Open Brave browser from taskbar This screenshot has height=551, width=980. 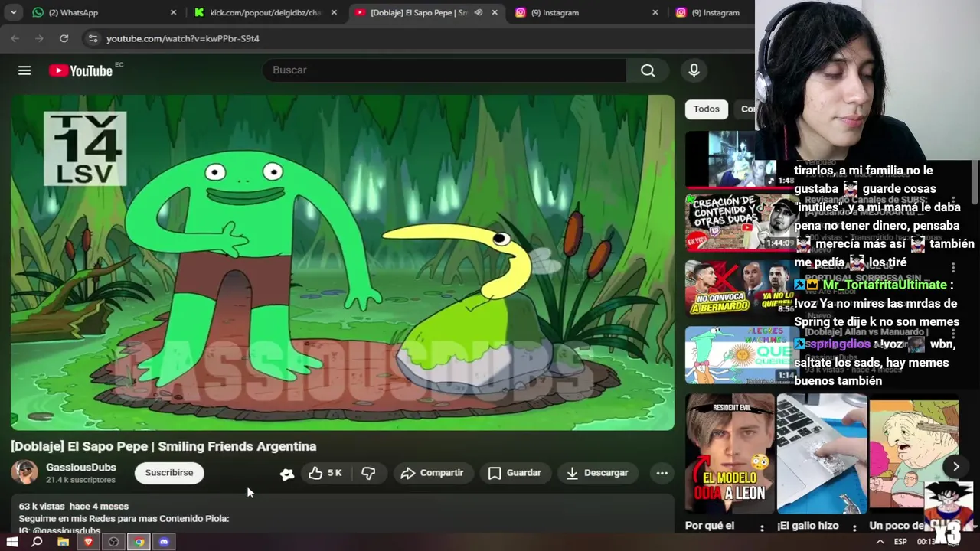point(88,542)
